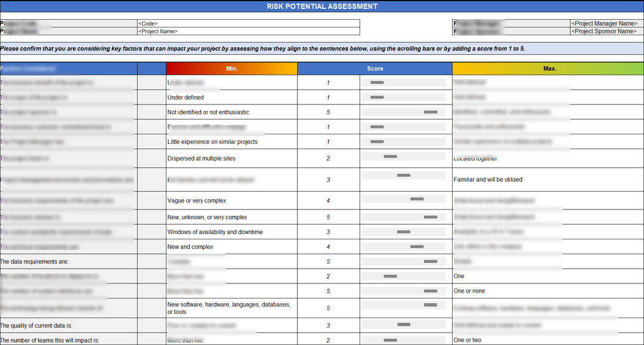644x345 pixels.
Task: Click slider in 'Dispersed at multiple sites' row
Action: (x=391, y=156)
